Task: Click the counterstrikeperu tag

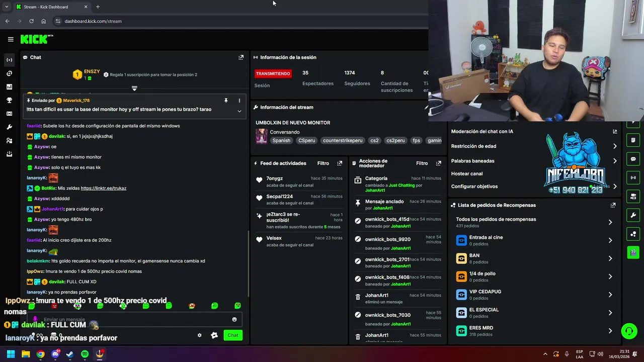Action: (343, 141)
